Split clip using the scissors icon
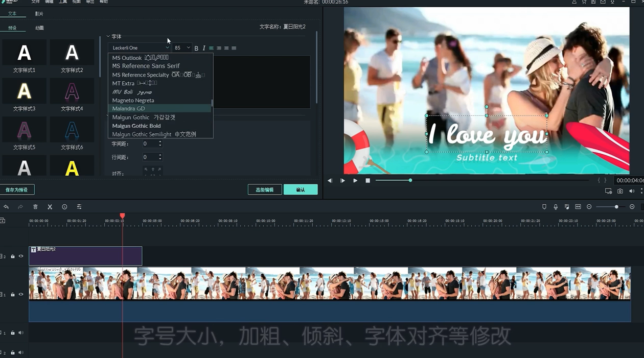Screen dimensions: 644x358 tap(50, 207)
